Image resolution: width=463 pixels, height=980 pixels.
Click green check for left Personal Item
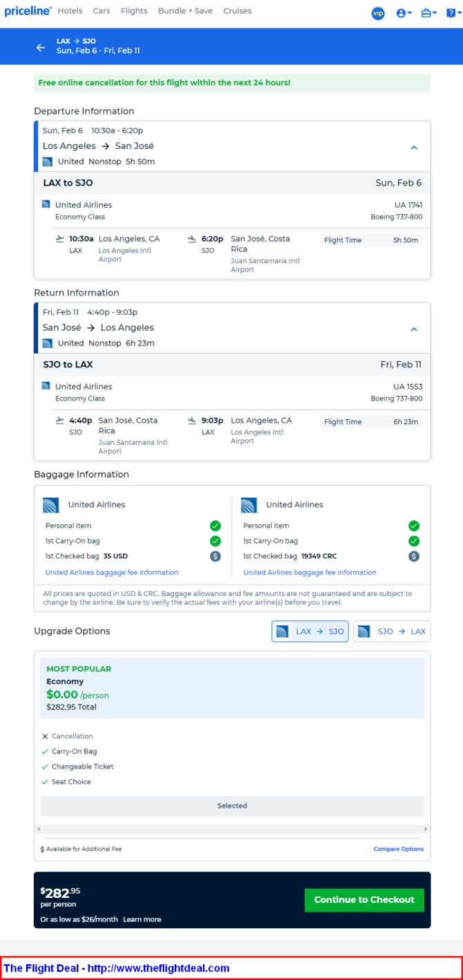click(216, 526)
